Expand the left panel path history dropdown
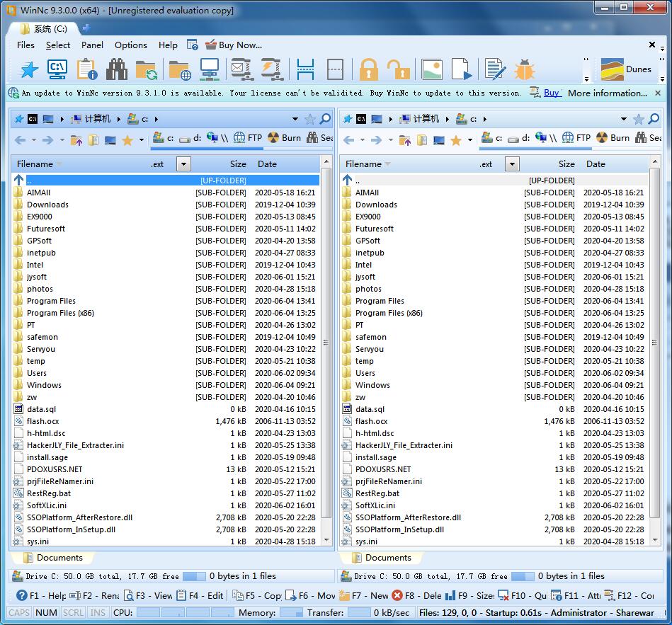The image size is (672, 625). pos(295,119)
